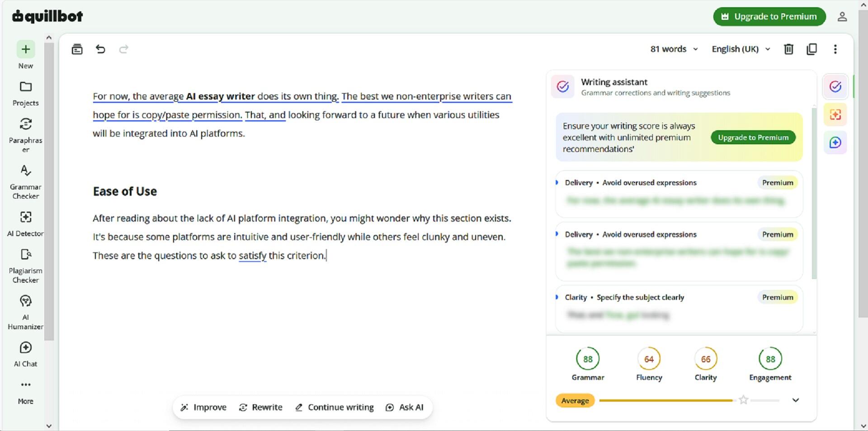Click the Fluency score circle 64
The height and width of the screenshot is (431, 868).
[x=649, y=359]
